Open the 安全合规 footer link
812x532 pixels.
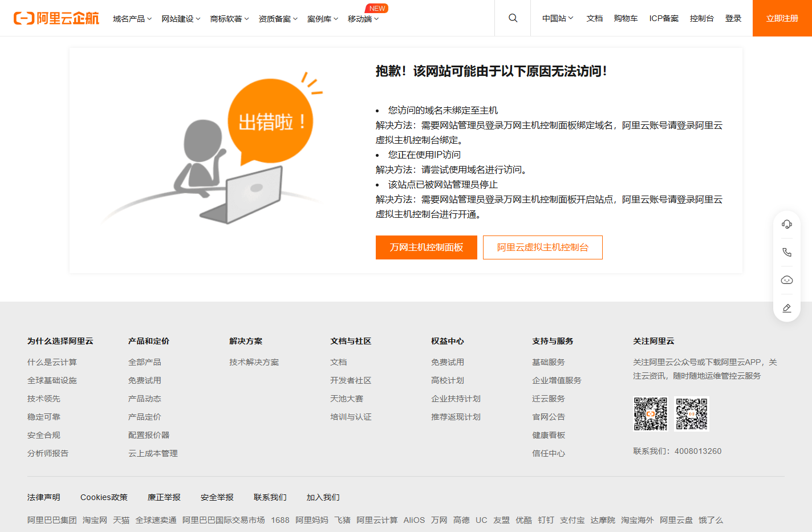point(44,435)
